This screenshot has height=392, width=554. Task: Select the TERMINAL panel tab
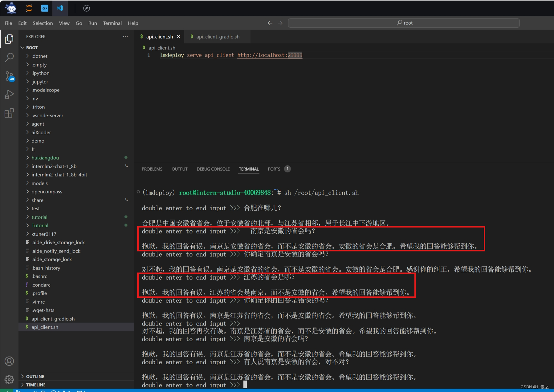point(249,169)
